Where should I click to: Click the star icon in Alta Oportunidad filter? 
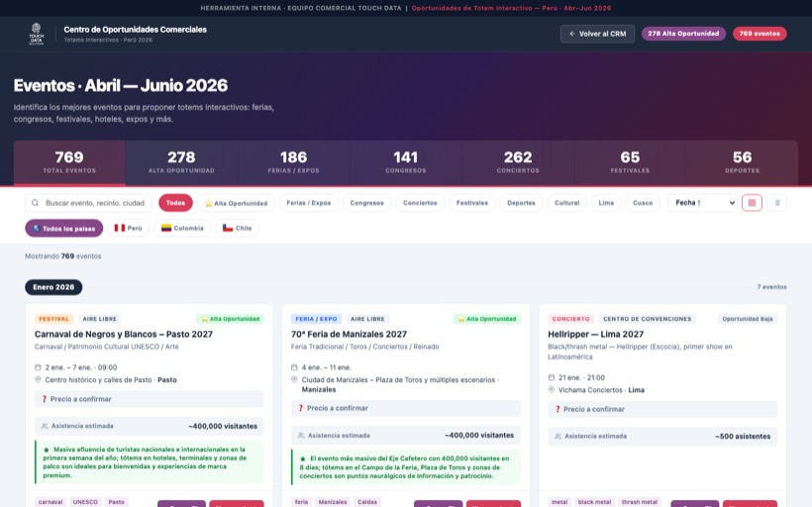tap(208, 204)
